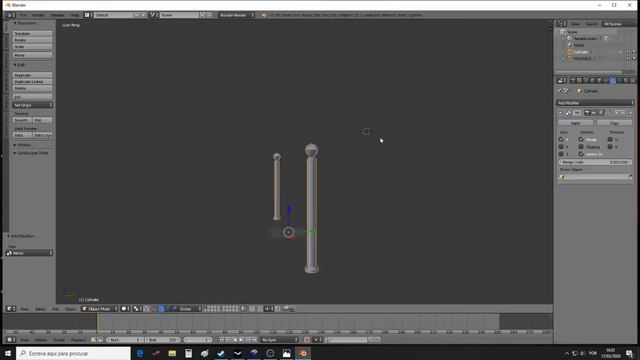The height and width of the screenshot is (360, 640).
Task: Open the timeline Marker menu
Action: pos(41,340)
